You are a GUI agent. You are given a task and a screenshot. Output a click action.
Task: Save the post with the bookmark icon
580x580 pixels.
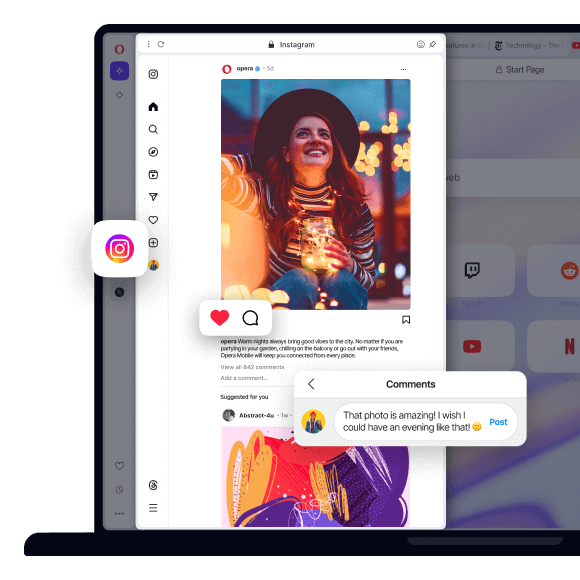pos(406,320)
